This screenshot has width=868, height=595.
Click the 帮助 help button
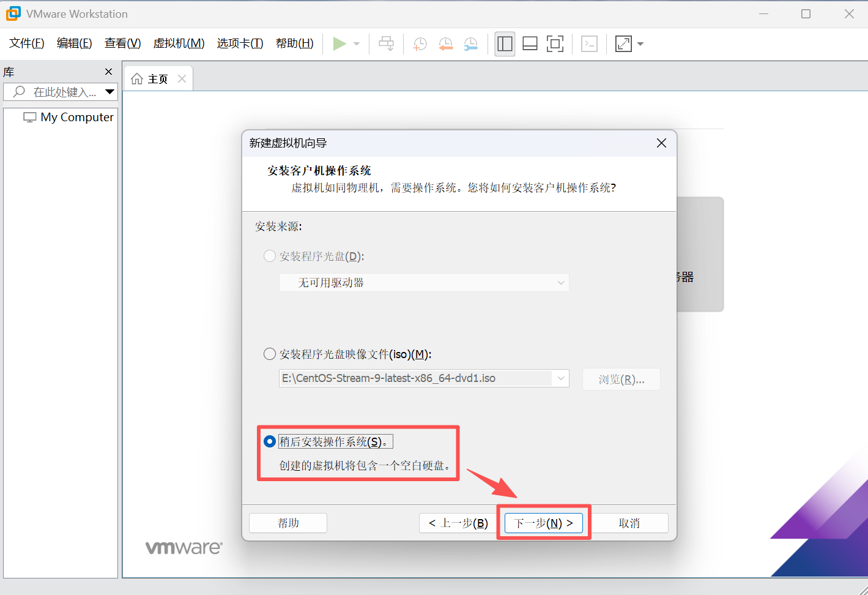pos(288,523)
